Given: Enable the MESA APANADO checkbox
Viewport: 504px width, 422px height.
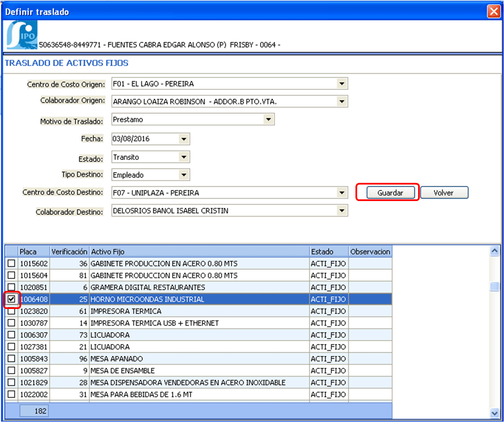Looking at the screenshot, I should (x=11, y=359).
